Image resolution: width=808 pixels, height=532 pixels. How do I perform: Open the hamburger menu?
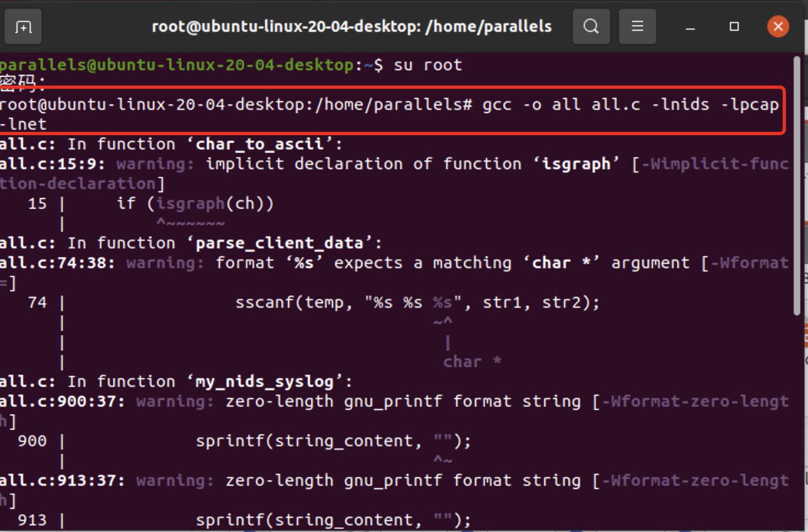(x=637, y=26)
